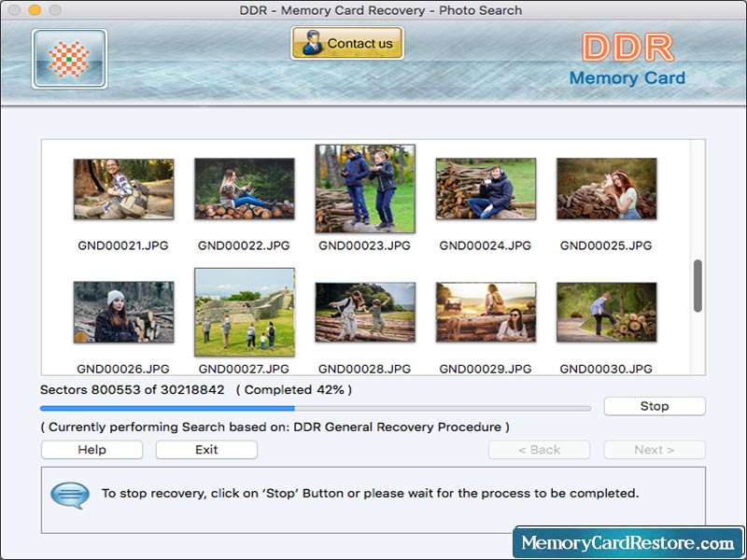Click the Next button
Image resolution: width=747 pixels, height=560 pixels.
(x=654, y=450)
